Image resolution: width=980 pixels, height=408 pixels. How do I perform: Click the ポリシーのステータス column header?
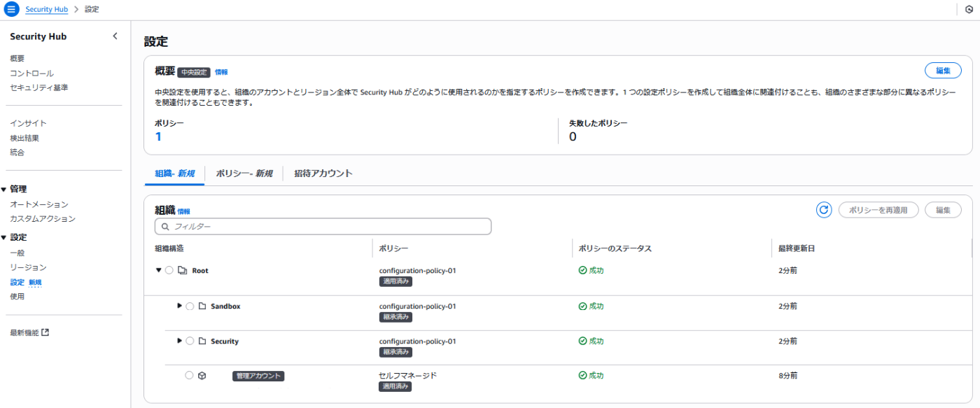click(615, 248)
